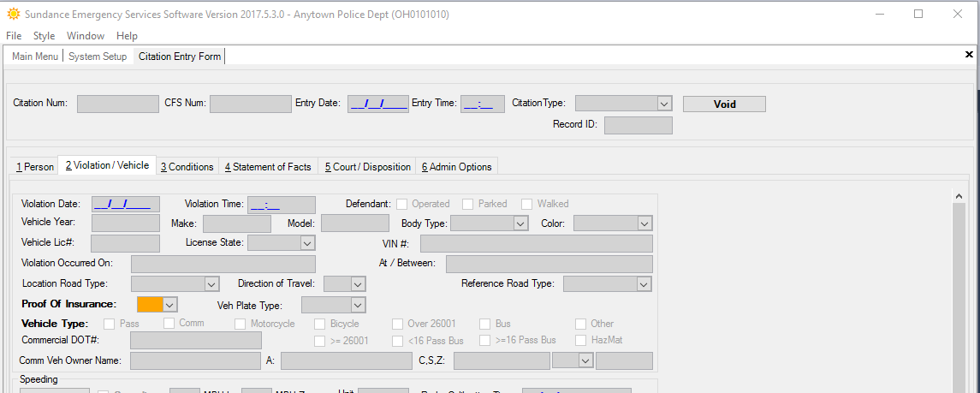Image resolution: width=980 pixels, height=393 pixels.
Task: Open the File menu
Action: tap(14, 36)
